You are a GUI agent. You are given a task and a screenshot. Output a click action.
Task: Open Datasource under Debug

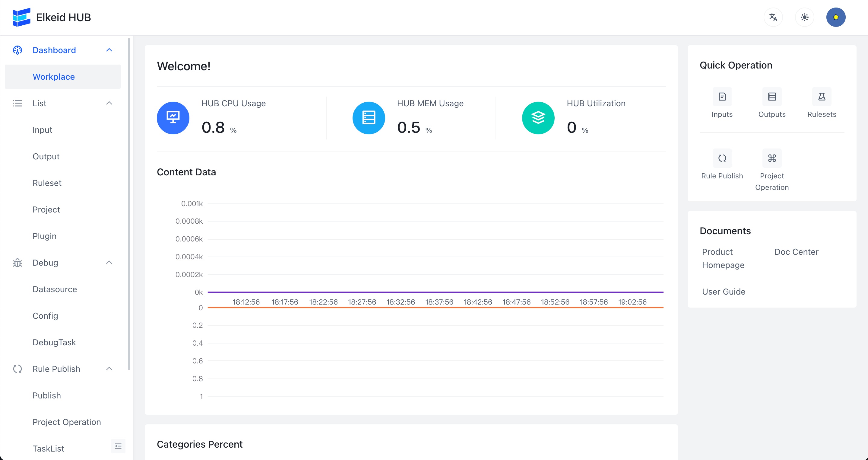(55, 289)
